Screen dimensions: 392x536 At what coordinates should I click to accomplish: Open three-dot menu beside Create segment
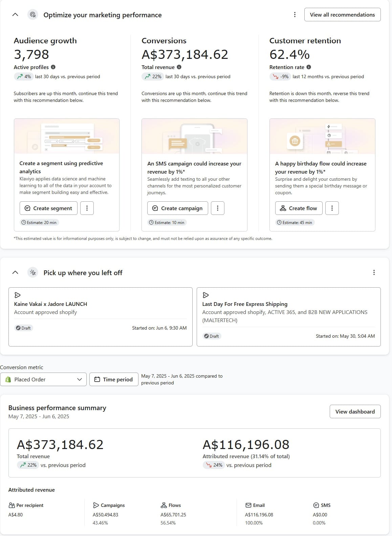[x=87, y=208]
